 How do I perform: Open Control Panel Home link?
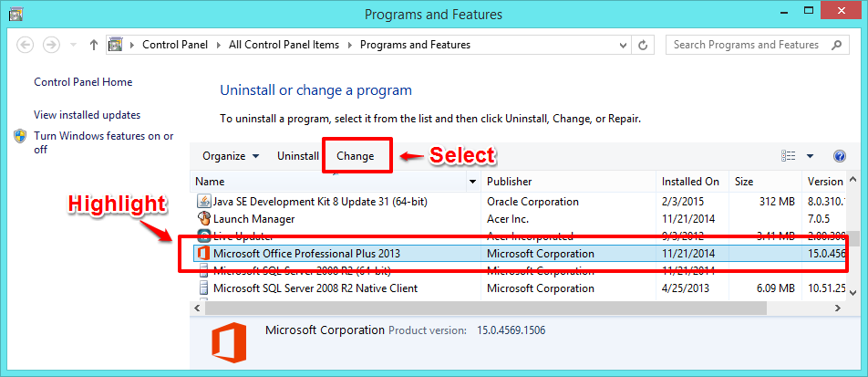[83, 82]
